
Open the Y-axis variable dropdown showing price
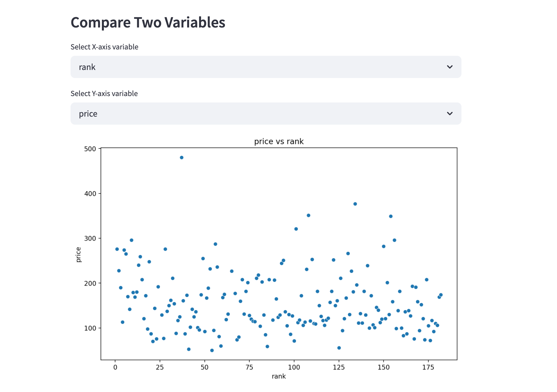tap(265, 113)
